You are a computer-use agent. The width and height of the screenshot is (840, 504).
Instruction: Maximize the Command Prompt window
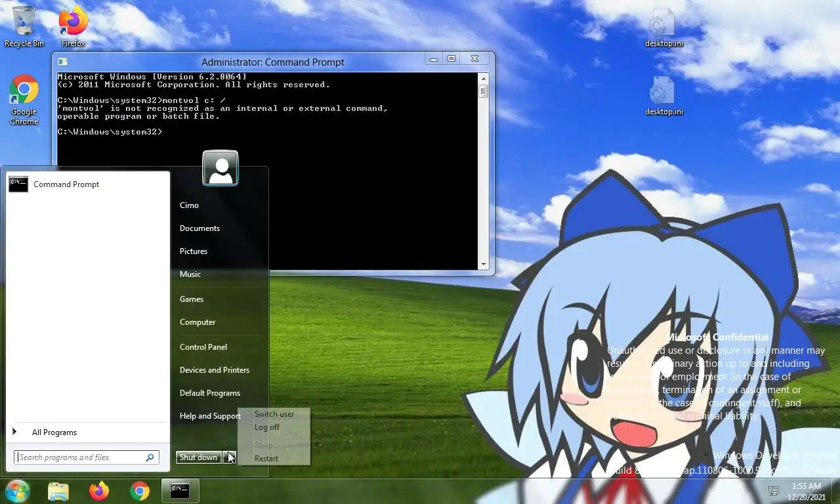tap(451, 59)
